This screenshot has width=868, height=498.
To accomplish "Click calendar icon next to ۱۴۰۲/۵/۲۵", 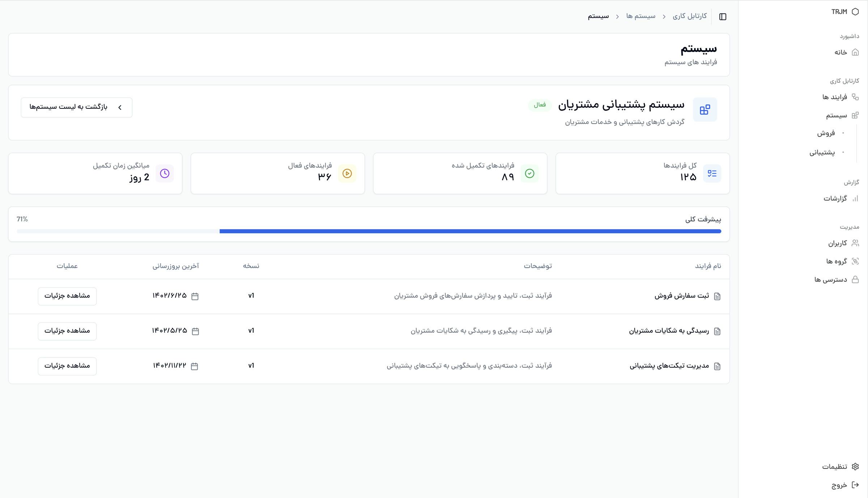I will pos(195,331).
